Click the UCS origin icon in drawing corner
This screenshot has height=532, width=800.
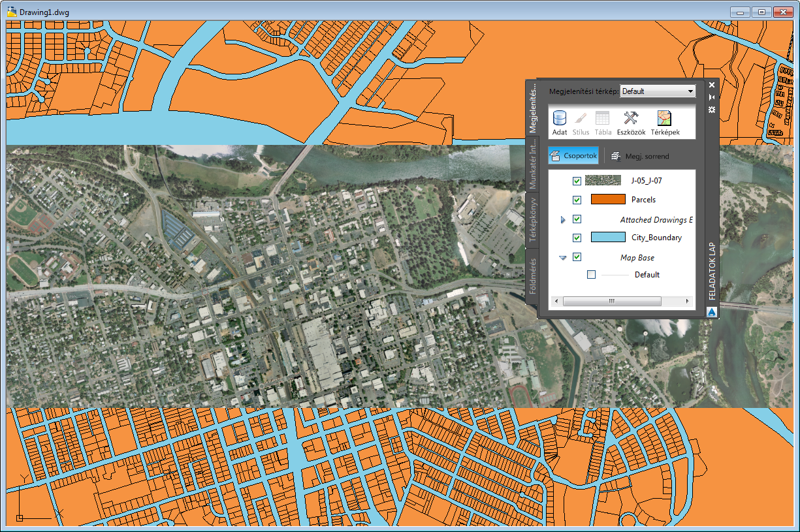tap(20, 518)
